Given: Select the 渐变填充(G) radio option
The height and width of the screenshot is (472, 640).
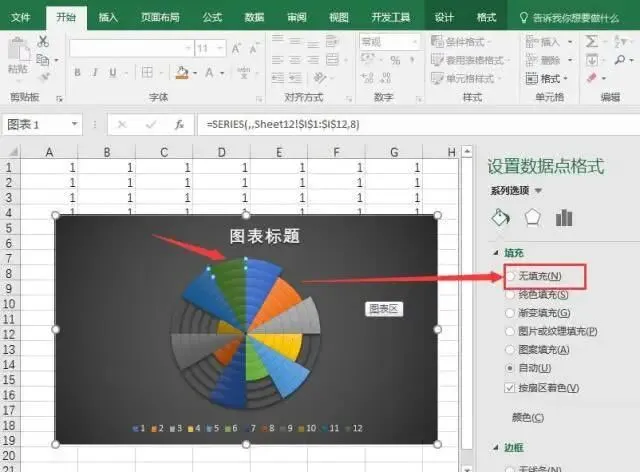Looking at the screenshot, I should coord(510,313).
